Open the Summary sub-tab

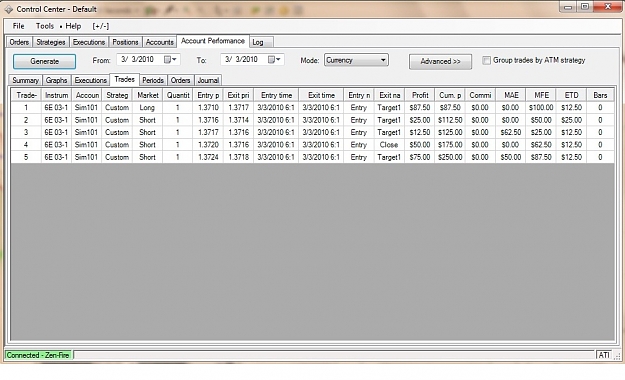(26, 80)
